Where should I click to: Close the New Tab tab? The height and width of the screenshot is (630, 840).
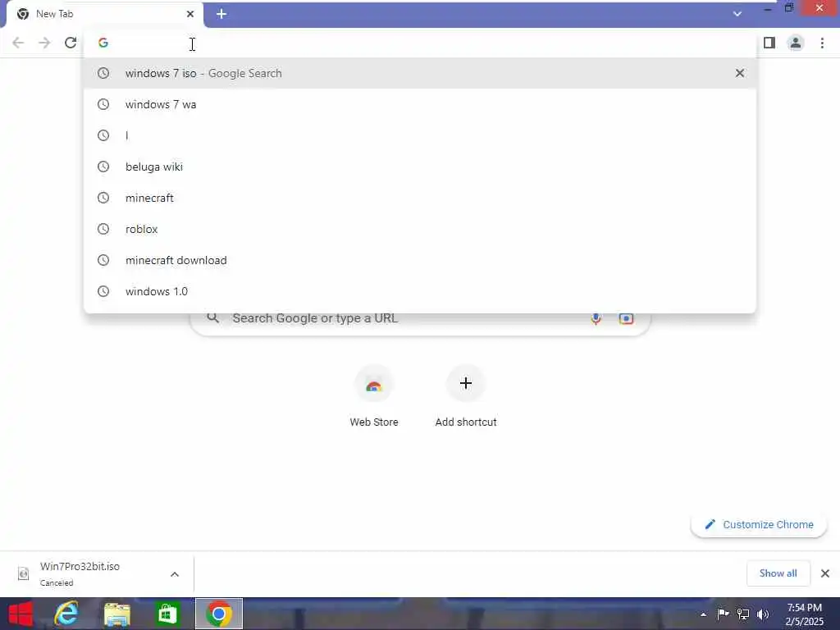tap(190, 14)
